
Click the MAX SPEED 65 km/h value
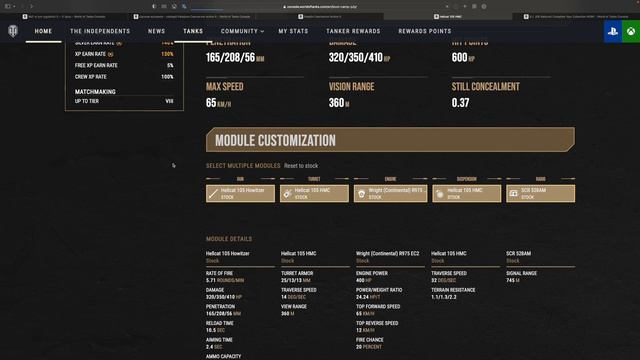(218, 103)
